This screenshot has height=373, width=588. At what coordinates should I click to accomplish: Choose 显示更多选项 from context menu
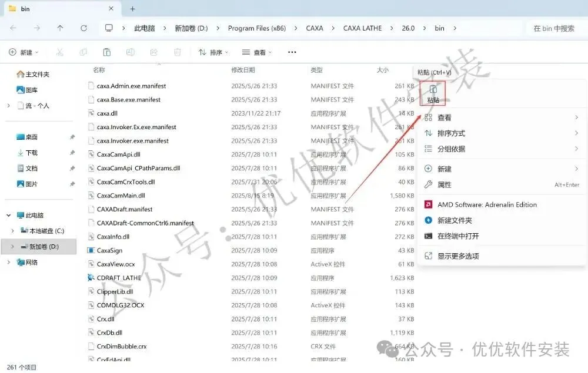tap(502, 256)
